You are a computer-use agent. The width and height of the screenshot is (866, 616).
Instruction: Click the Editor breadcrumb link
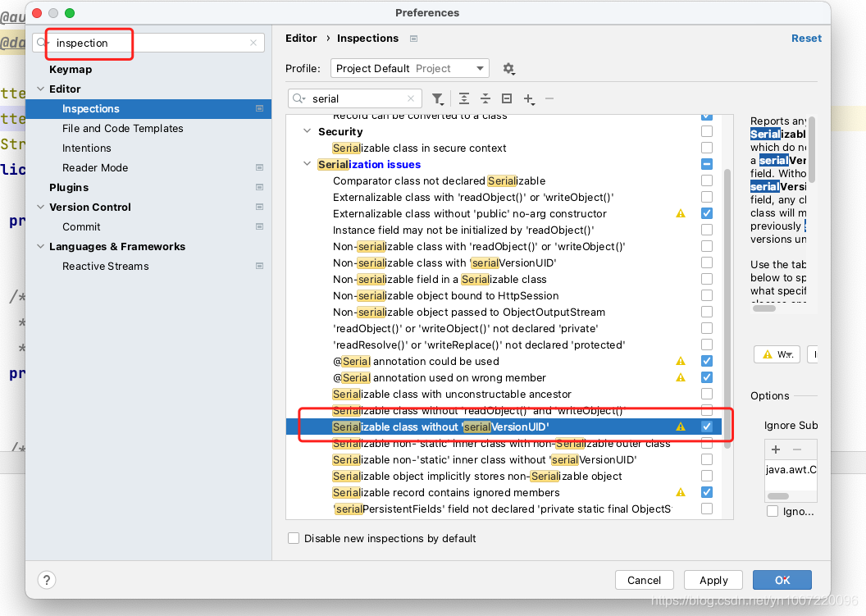[301, 38]
